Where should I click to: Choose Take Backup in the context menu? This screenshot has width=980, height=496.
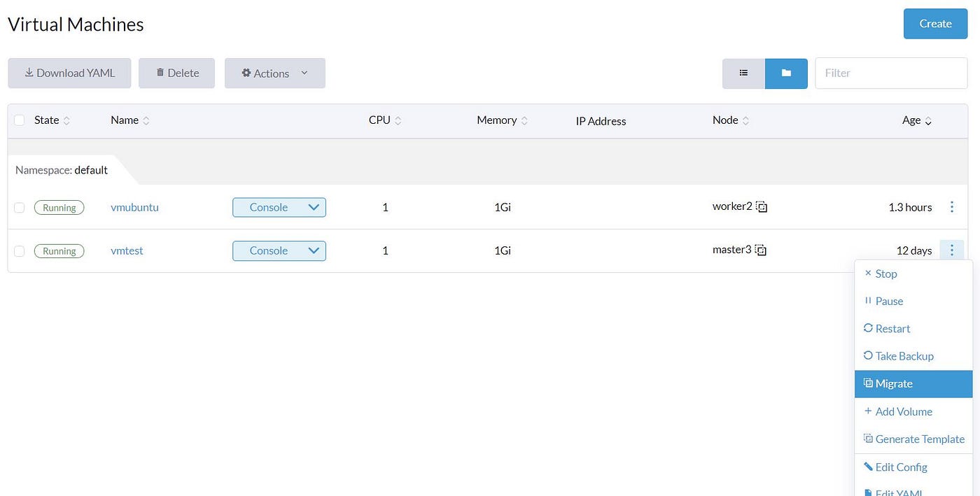904,355
